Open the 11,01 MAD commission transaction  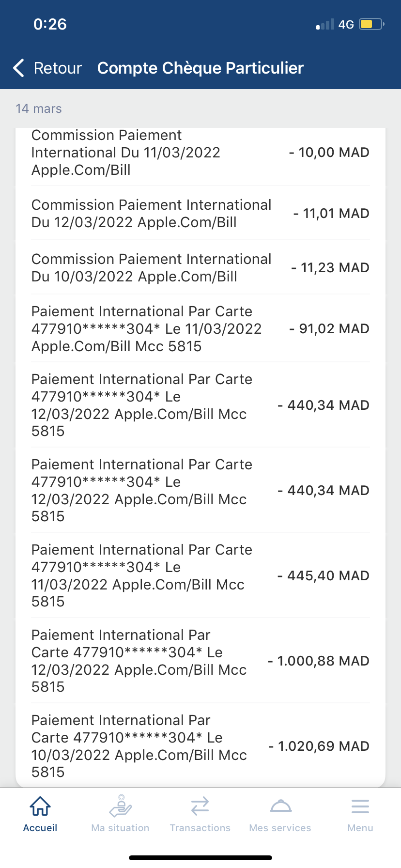(200, 214)
